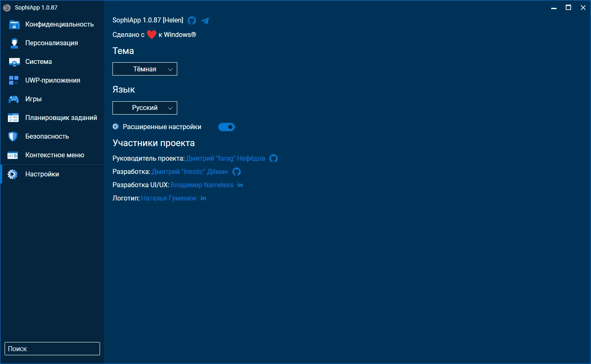Open the Наталья Гуменюк link

(x=169, y=198)
